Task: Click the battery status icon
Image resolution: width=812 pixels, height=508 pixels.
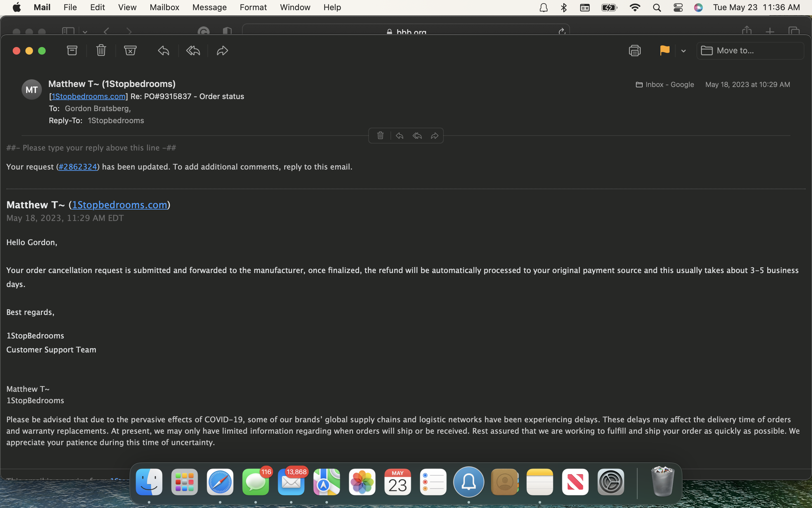Action: (609, 7)
